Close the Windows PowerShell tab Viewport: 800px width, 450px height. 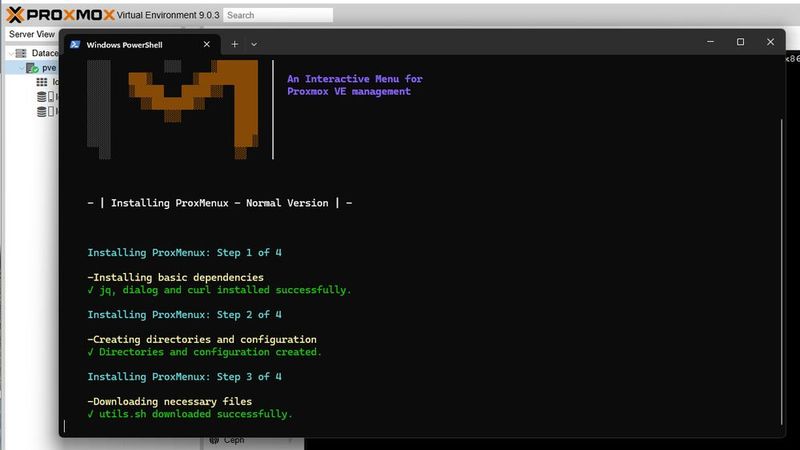coord(207,44)
